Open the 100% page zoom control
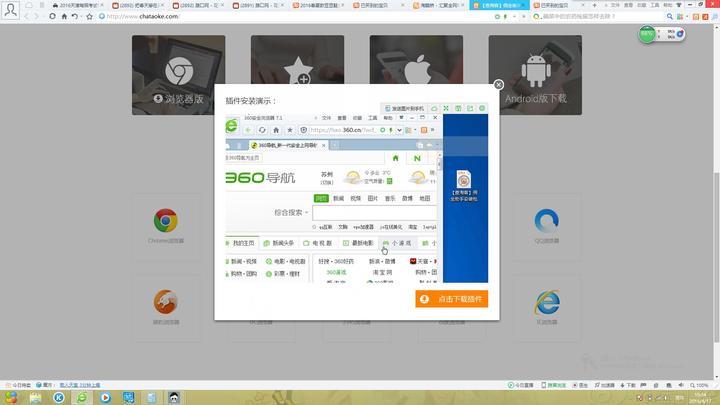Image resolution: width=720 pixels, height=405 pixels. point(699,385)
